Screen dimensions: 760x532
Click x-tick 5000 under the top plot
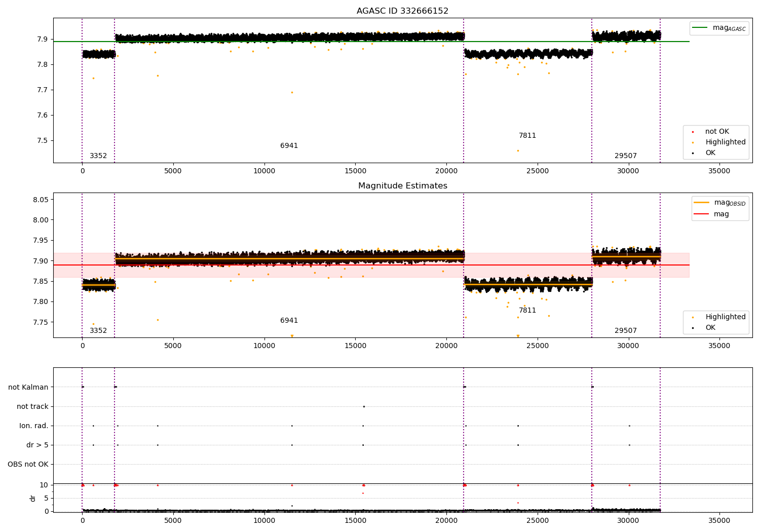173,171
